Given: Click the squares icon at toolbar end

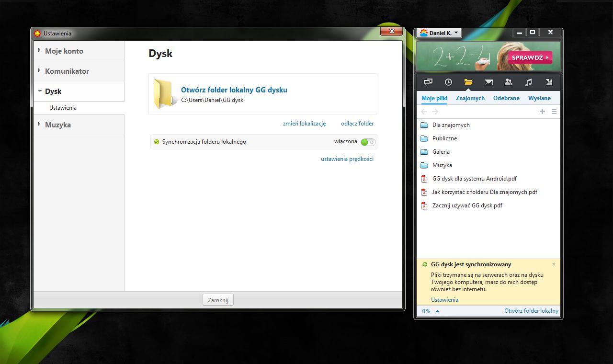Looking at the screenshot, I should pyautogui.click(x=549, y=82).
